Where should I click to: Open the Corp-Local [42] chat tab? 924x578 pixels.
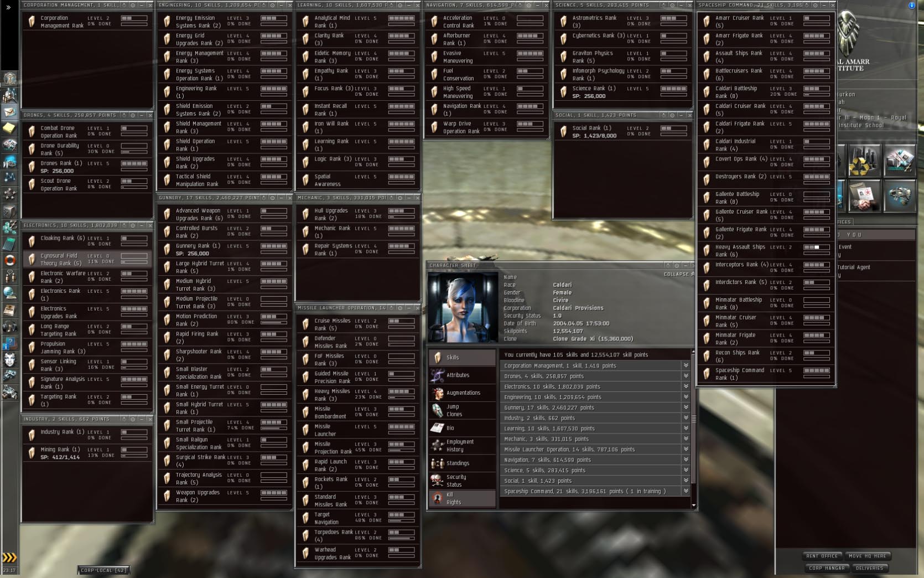(x=103, y=570)
